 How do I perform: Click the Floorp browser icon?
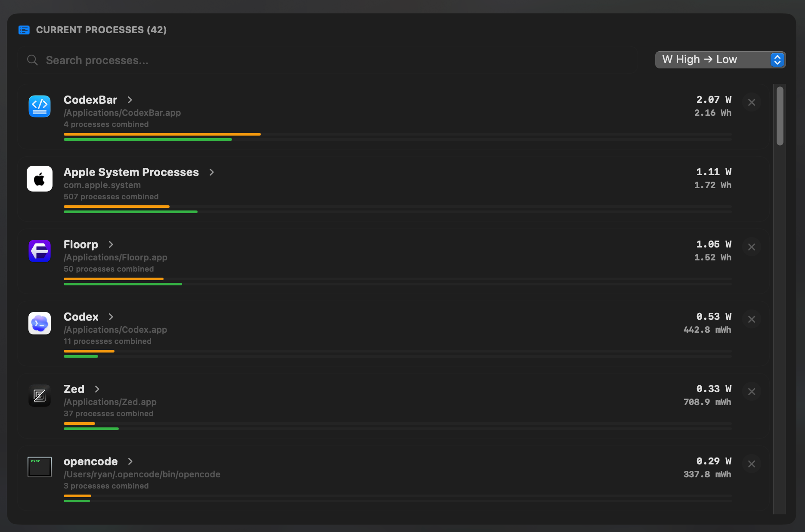pyautogui.click(x=40, y=251)
